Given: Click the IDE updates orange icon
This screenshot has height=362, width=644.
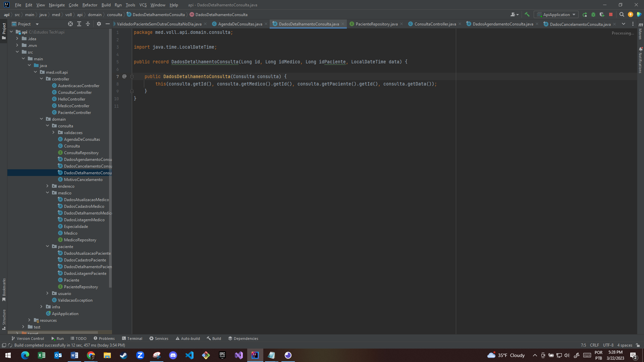Looking at the screenshot, I should point(631,14).
